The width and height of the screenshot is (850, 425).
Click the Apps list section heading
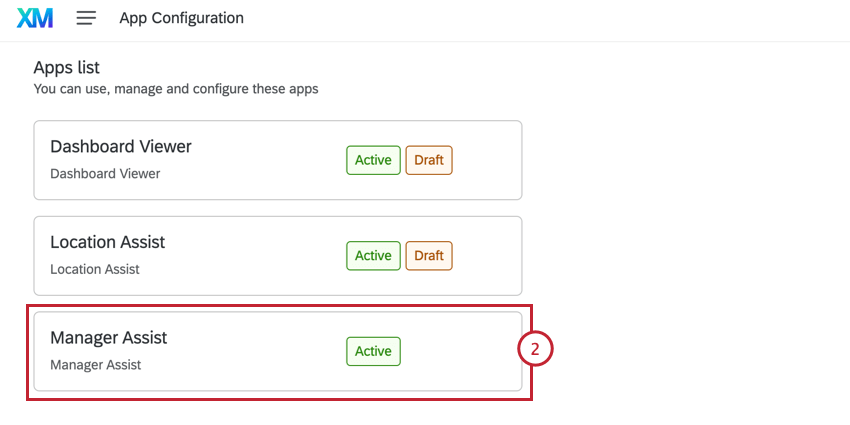point(67,68)
